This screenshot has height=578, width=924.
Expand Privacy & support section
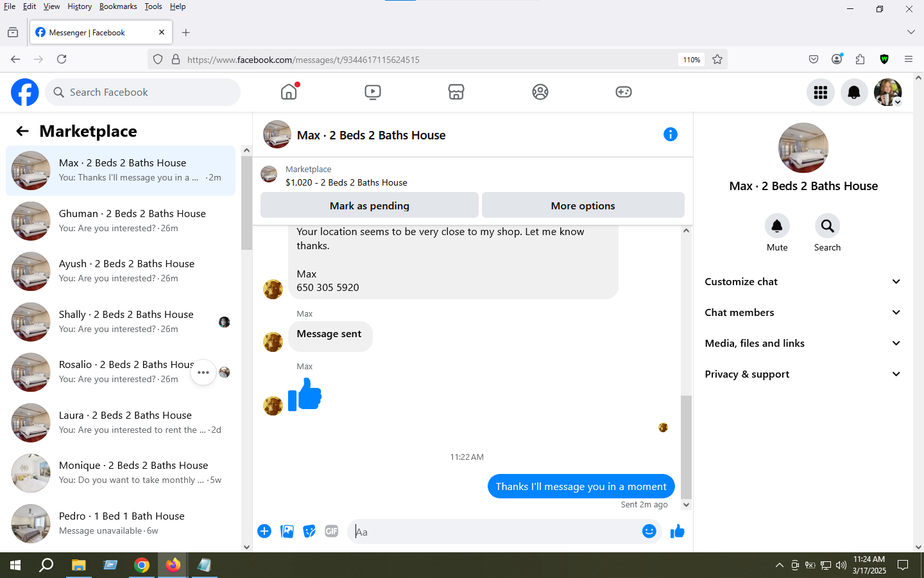[x=803, y=374]
